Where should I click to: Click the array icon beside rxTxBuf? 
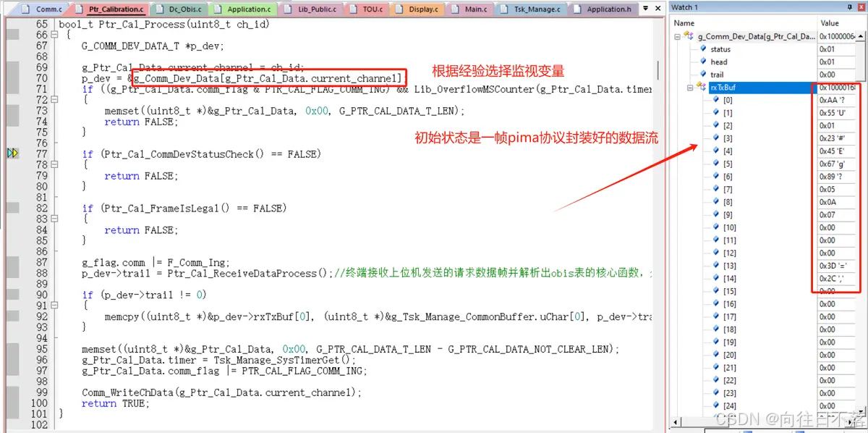pos(702,86)
